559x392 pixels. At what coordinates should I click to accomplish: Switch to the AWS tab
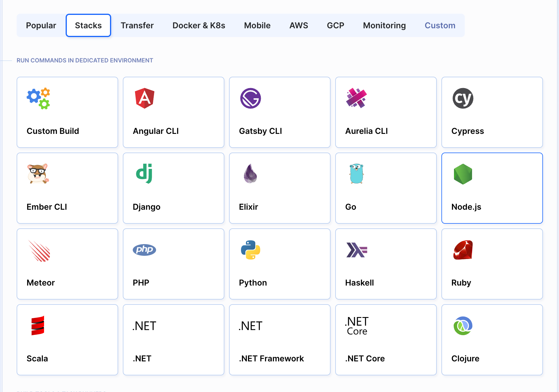[299, 25]
